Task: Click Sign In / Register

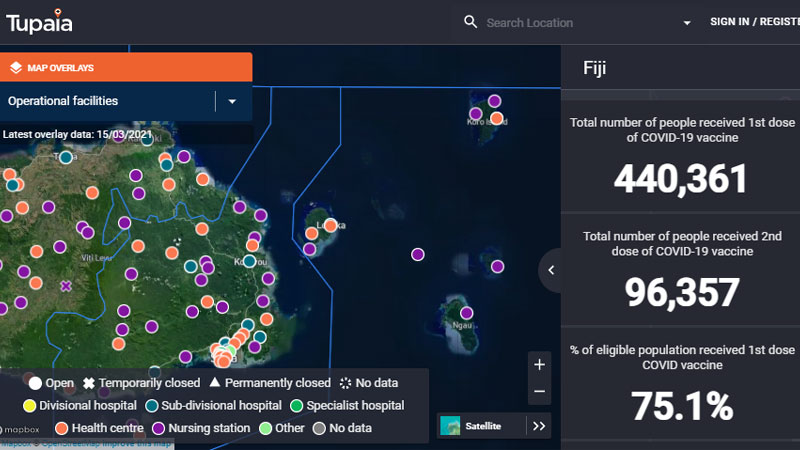Action: [754, 22]
